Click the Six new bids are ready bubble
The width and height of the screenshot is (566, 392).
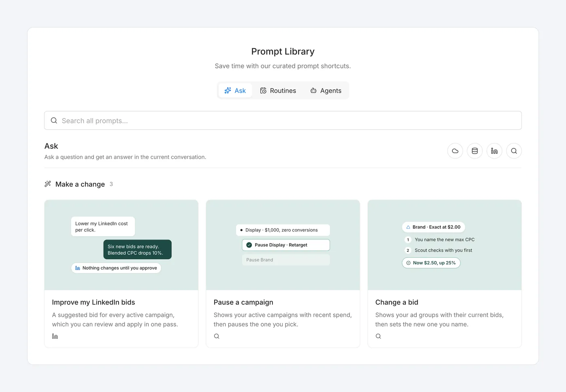coord(137,250)
